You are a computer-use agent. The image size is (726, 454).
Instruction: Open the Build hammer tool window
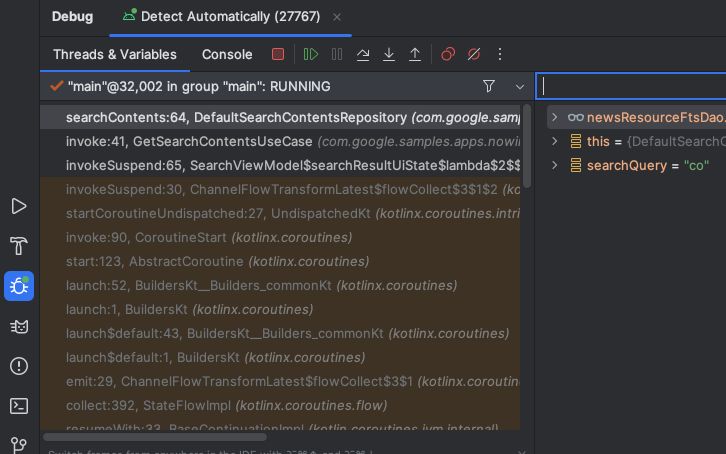click(19, 246)
